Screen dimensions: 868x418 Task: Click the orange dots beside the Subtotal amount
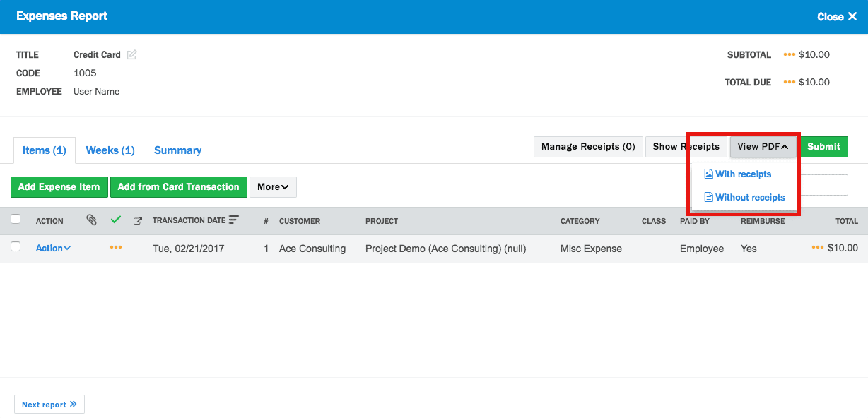point(790,55)
